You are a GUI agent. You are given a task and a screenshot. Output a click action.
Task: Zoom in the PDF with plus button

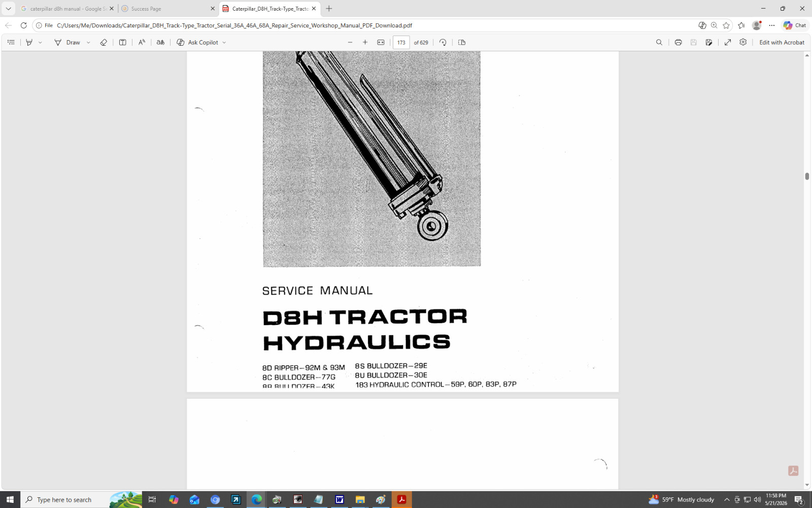tap(365, 43)
